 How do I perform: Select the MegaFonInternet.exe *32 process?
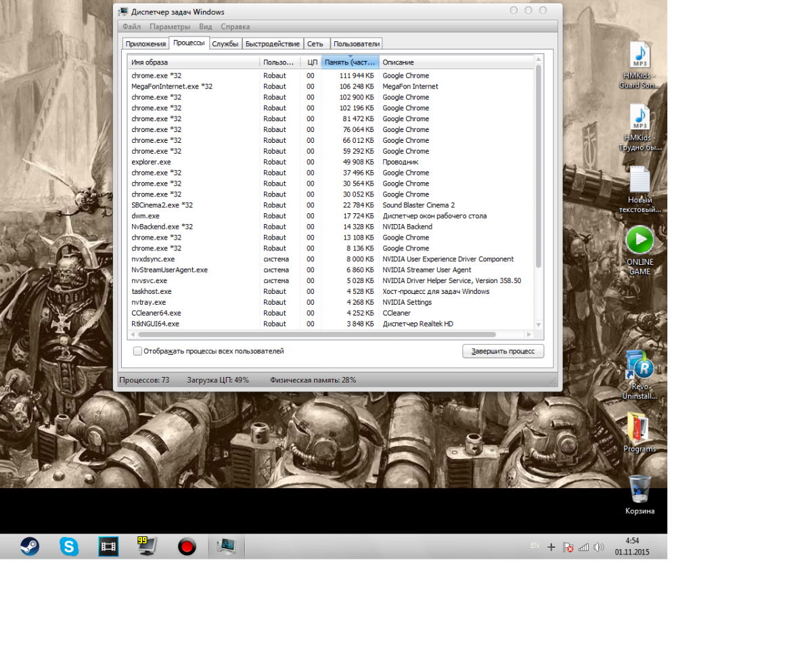332,87
